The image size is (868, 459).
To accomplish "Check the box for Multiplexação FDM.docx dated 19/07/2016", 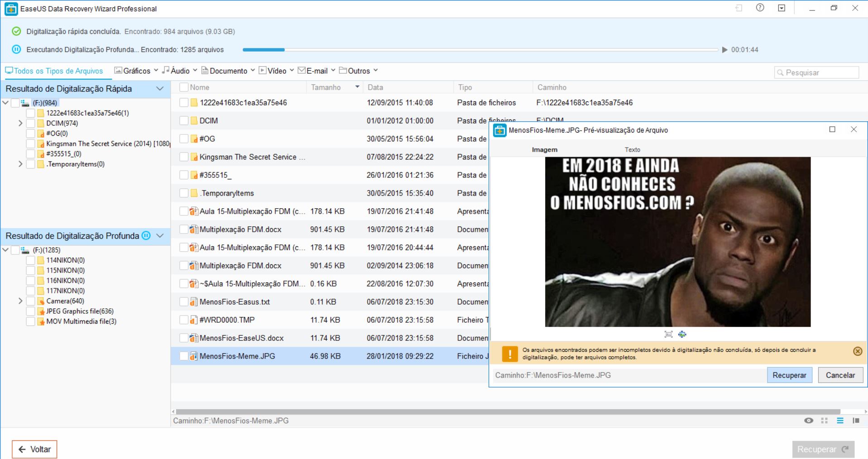I will click(x=184, y=229).
